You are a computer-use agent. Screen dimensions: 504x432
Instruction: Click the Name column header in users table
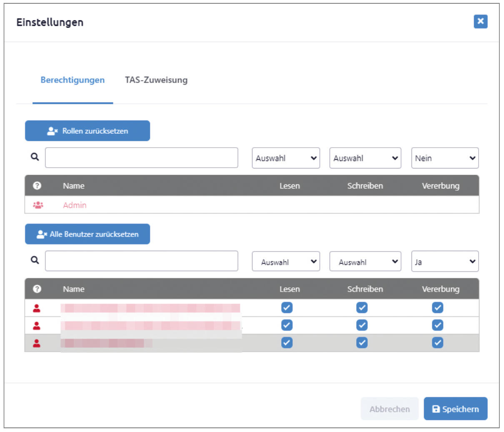tap(74, 289)
